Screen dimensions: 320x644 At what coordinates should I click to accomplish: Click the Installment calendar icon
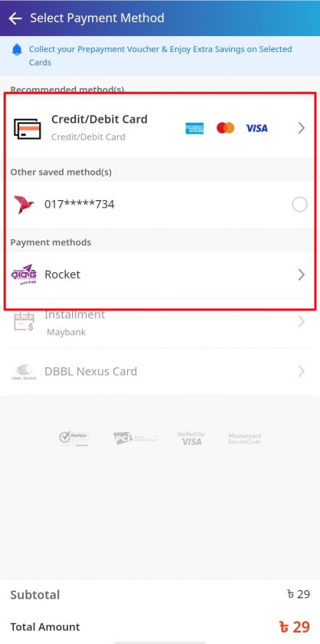(x=24, y=321)
